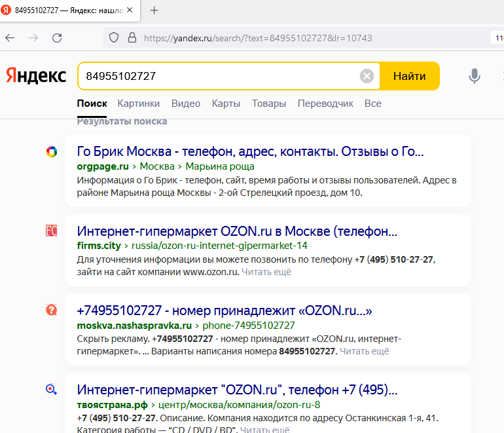Open the orgpage.ru domain link

click(x=103, y=166)
